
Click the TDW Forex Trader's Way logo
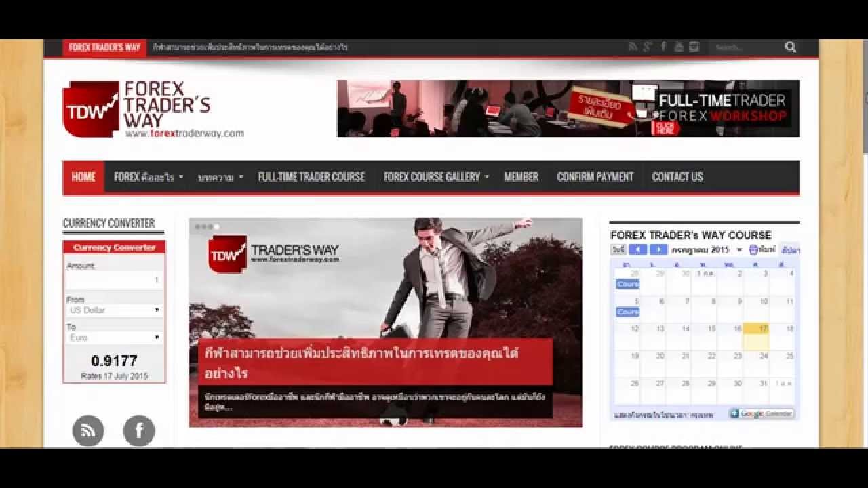pos(153,110)
